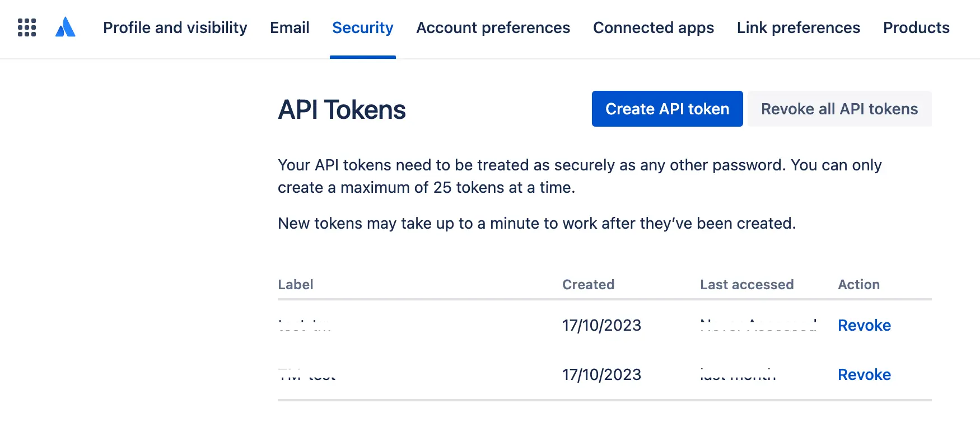Navigate to Link preferences tab
The height and width of the screenshot is (426, 980).
tap(798, 27)
